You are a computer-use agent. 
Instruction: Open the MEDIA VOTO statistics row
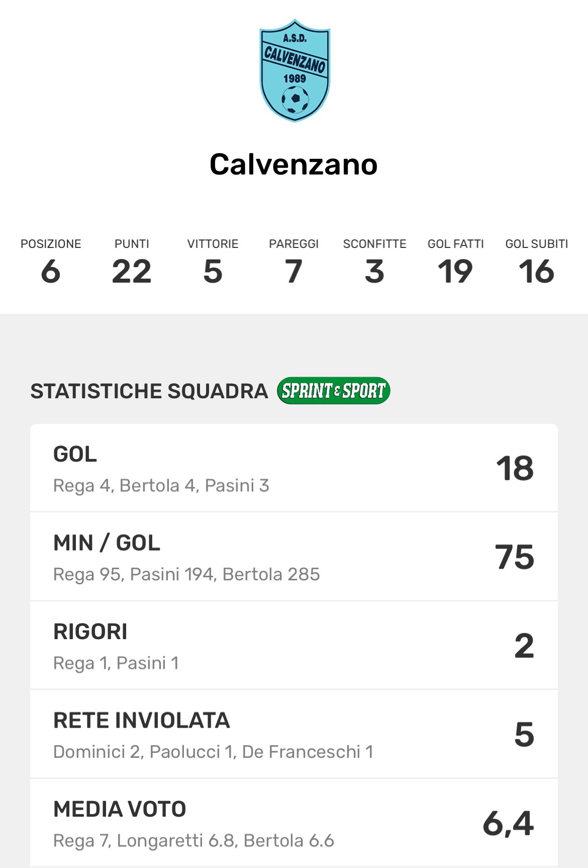point(294,823)
